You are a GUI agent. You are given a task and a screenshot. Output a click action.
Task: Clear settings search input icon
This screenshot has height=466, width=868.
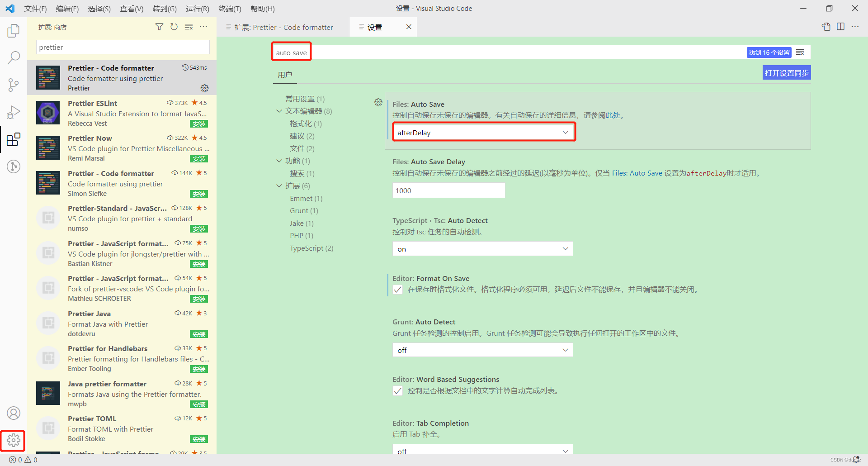click(x=800, y=52)
